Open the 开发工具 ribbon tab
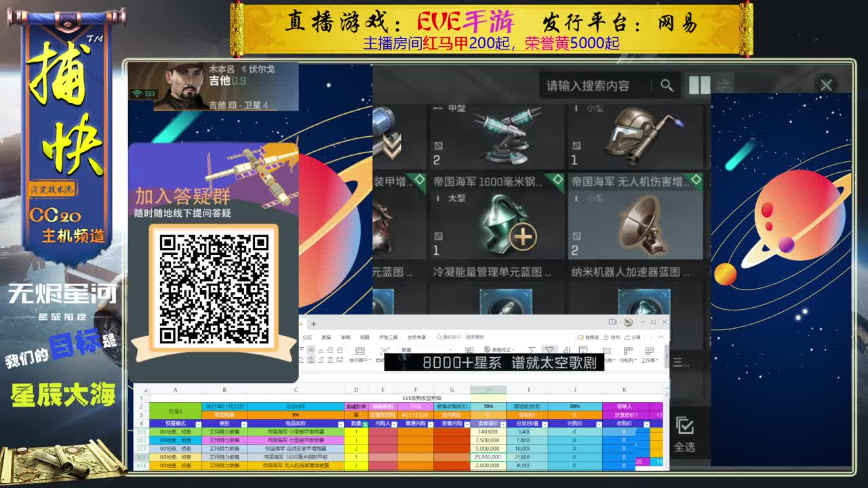This screenshot has width=868, height=488. coord(389,337)
